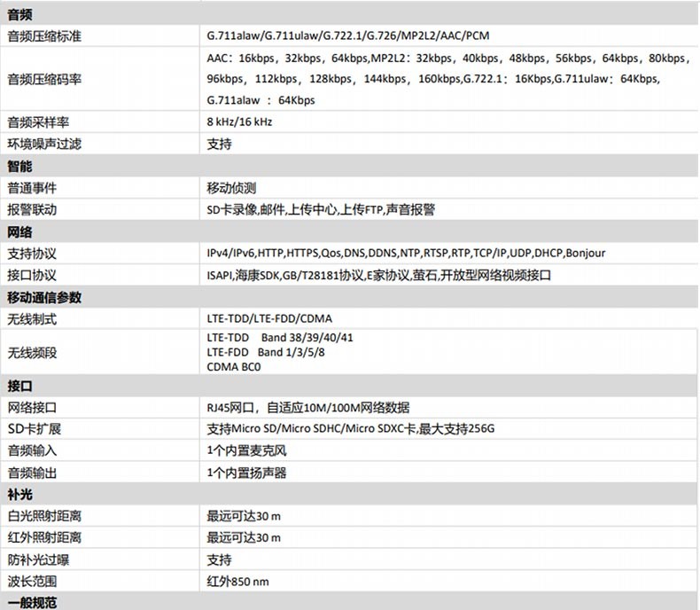Click the 1个内置扬声器 value
This screenshot has width=700, height=610.
pos(246,473)
